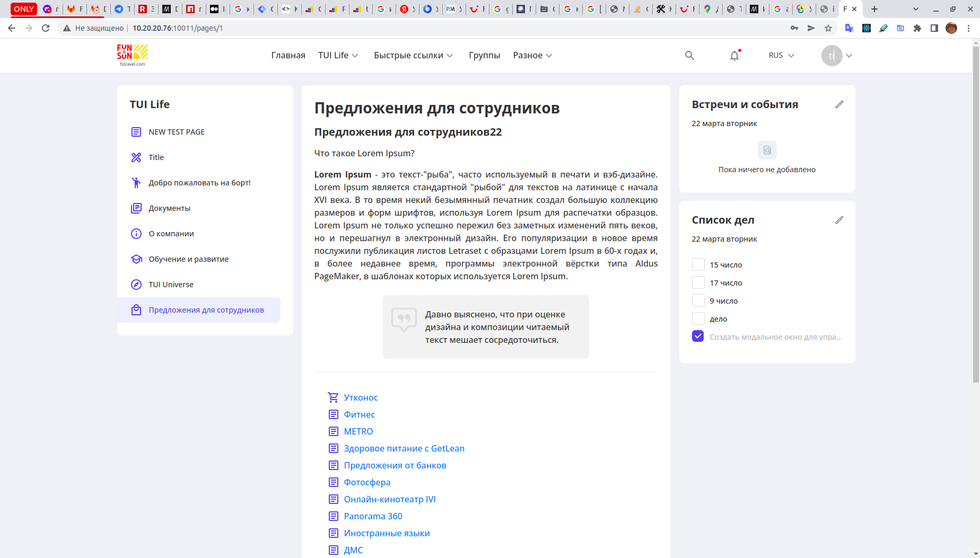Expand the Быстрые ссылки dropdown
980x558 pixels.
click(x=413, y=55)
